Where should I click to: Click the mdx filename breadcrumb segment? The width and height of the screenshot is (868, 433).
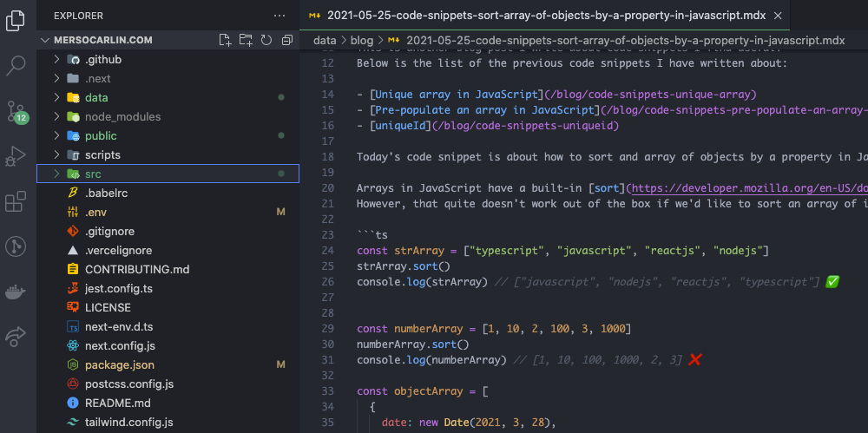[x=626, y=41]
